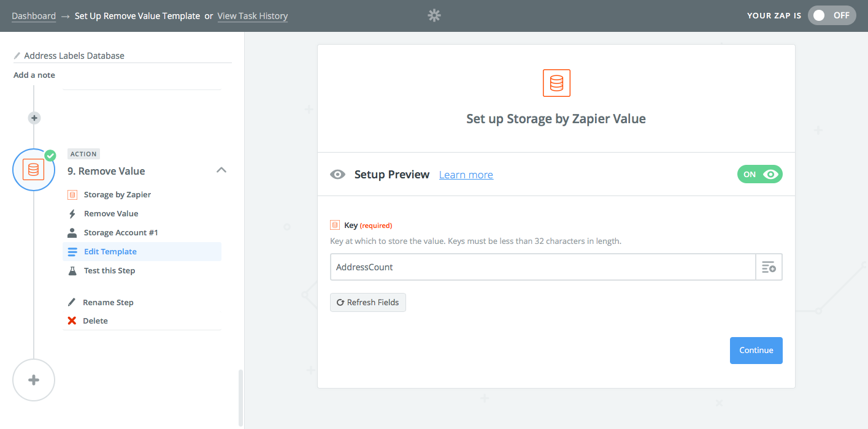Viewport: 868px width, 429px height.
Task: Open Test this Step menu item
Action: (x=109, y=270)
